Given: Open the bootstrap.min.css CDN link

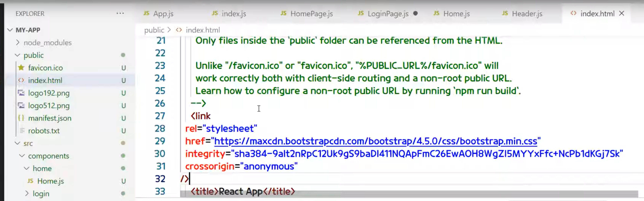Looking at the screenshot, I should pyautogui.click(x=376, y=141).
